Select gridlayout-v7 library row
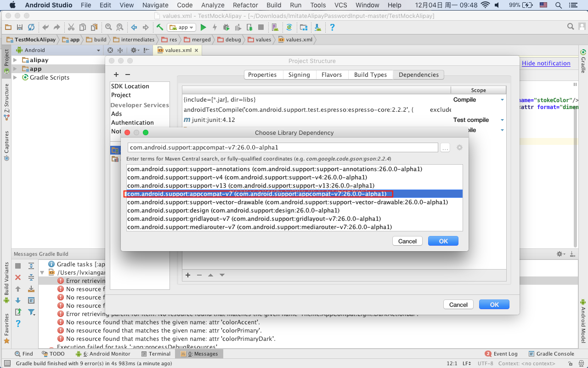The height and width of the screenshot is (368, 588). (x=294, y=218)
